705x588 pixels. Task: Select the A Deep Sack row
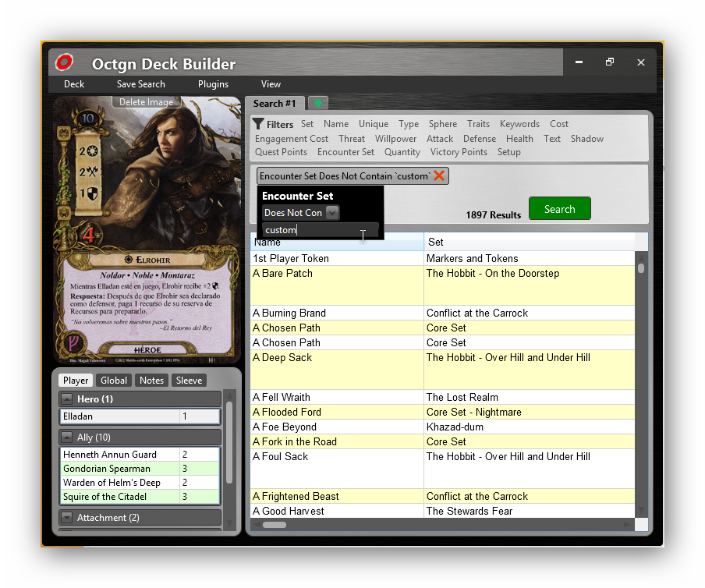442,370
